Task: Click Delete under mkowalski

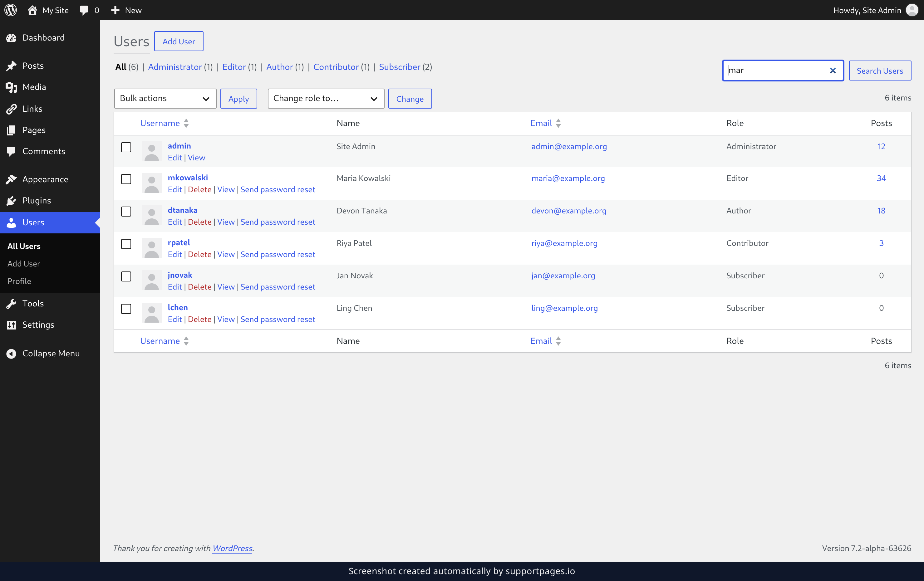Action: click(x=199, y=189)
